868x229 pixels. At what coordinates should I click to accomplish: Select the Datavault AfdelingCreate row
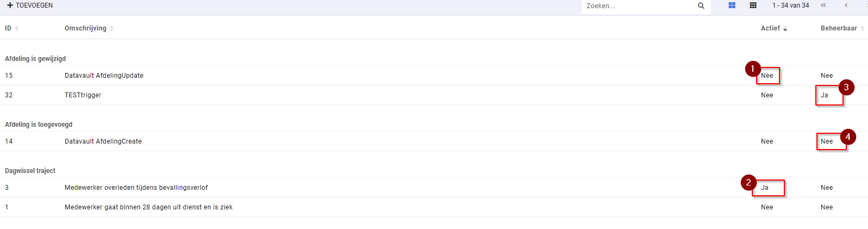434,141
